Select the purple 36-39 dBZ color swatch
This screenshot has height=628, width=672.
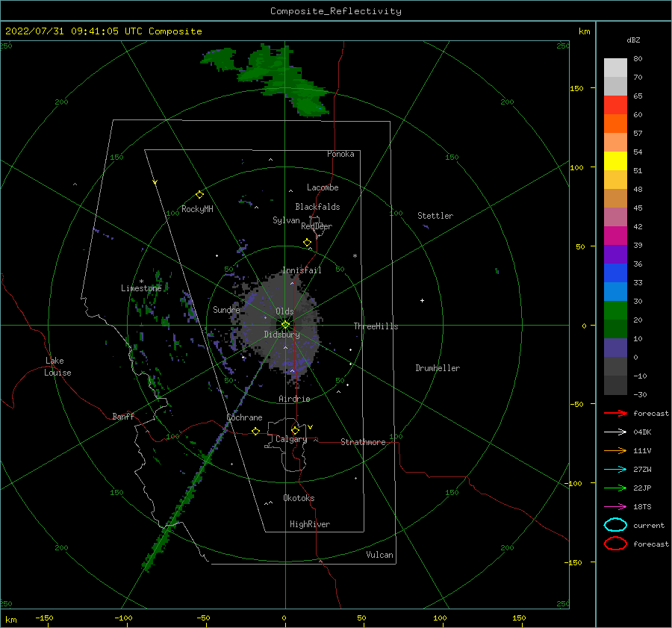tap(615, 254)
